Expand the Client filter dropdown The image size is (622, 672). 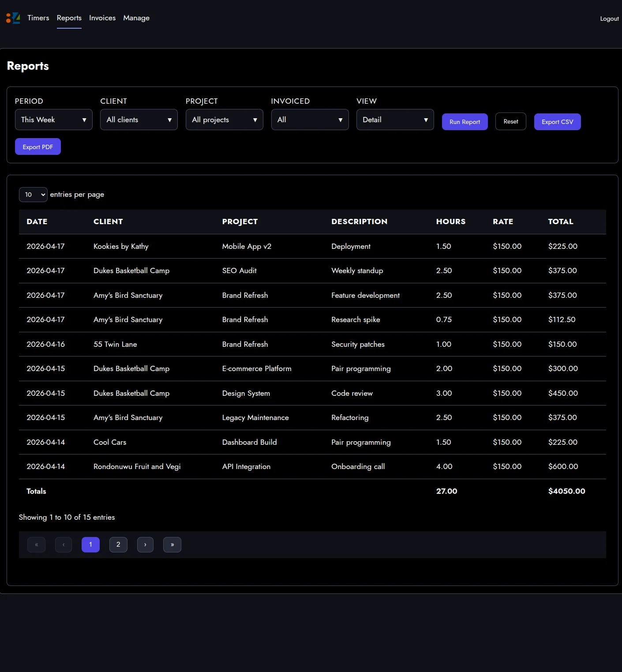pyautogui.click(x=139, y=120)
